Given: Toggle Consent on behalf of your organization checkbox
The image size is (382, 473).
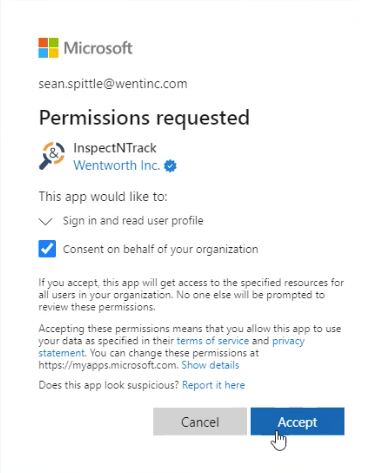Looking at the screenshot, I should [x=47, y=249].
